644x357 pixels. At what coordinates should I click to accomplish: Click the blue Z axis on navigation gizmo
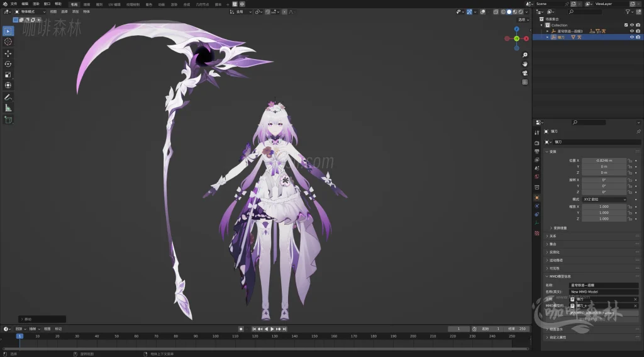pyautogui.click(x=517, y=29)
